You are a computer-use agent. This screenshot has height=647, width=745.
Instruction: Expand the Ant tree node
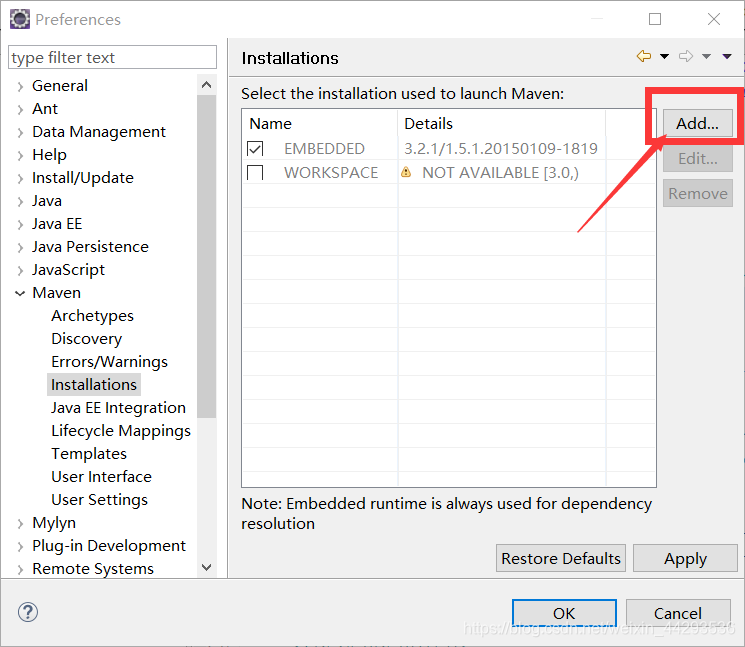pos(20,110)
